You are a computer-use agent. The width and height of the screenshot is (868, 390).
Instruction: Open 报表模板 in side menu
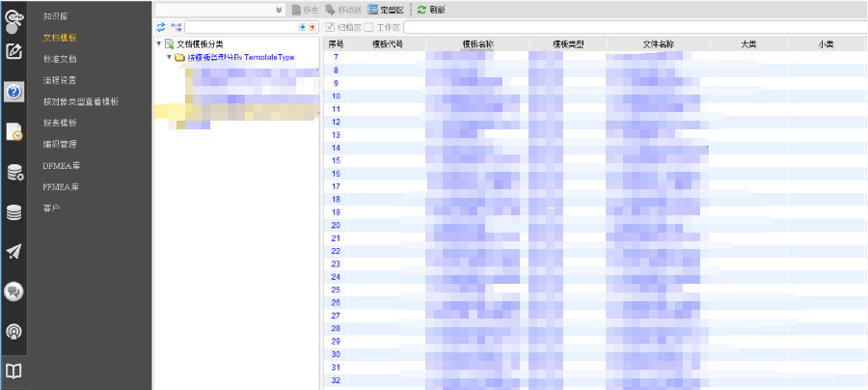click(60, 123)
